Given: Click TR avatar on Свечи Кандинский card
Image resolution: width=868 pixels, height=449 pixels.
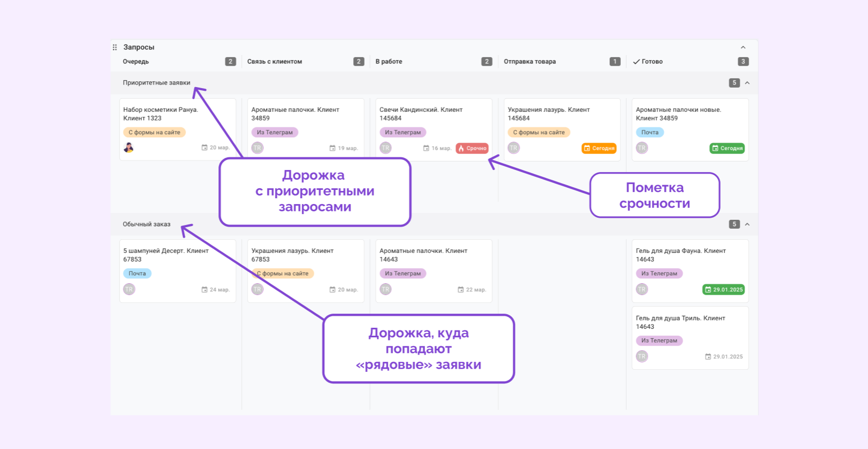Looking at the screenshot, I should pyautogui.click(x=386, y=148).
